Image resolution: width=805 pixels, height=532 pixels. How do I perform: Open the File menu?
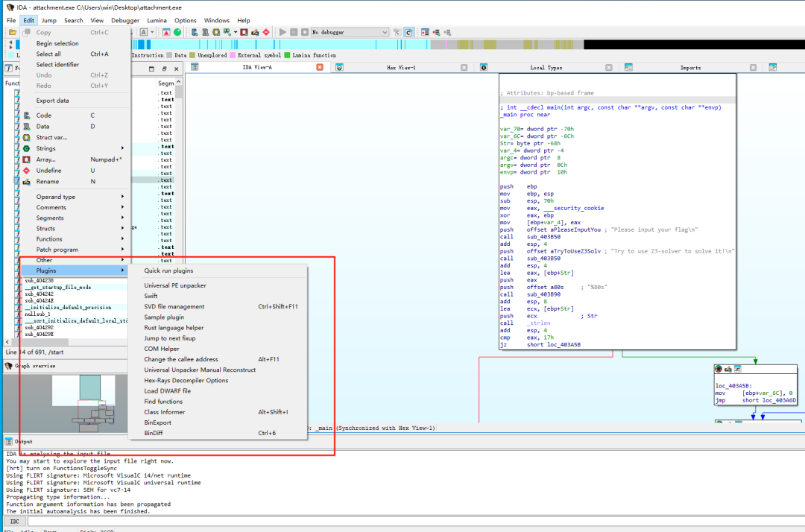[11, 21]
